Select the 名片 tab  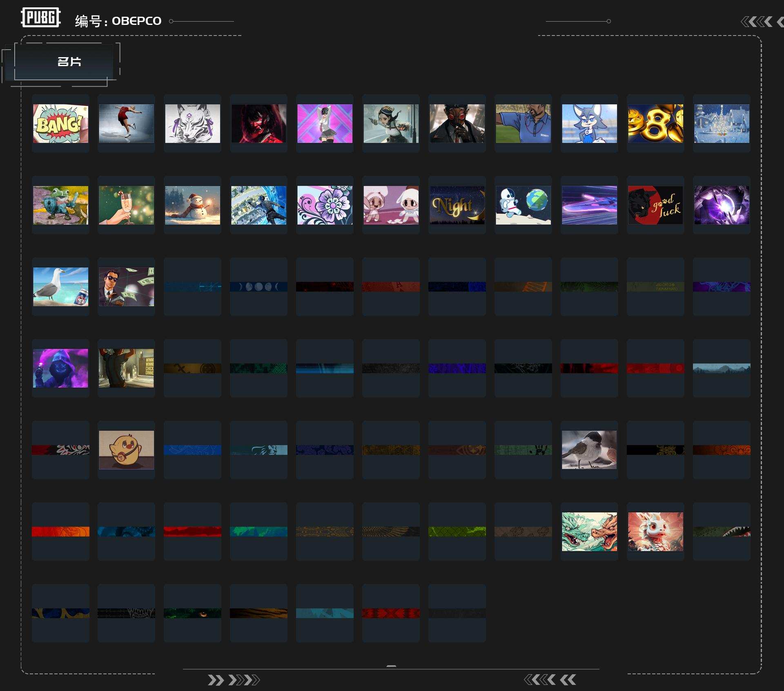(69, 62)
